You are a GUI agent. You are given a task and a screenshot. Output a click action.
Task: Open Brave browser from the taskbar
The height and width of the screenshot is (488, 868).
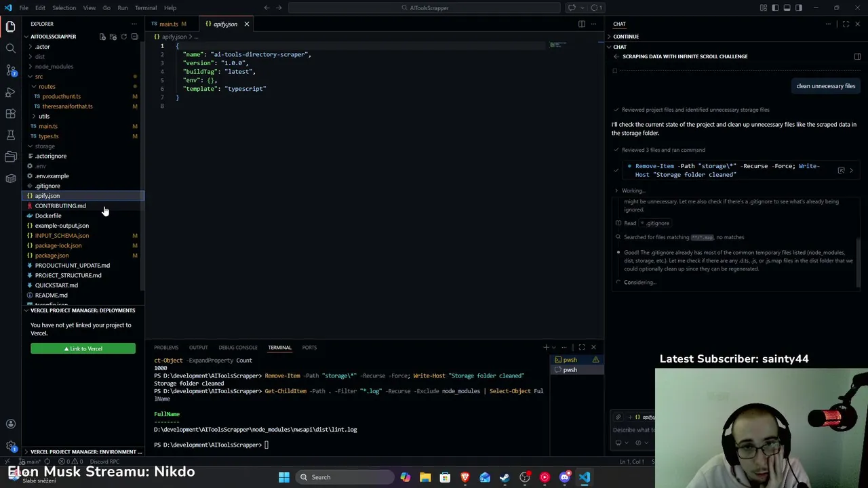coord(465,477)
